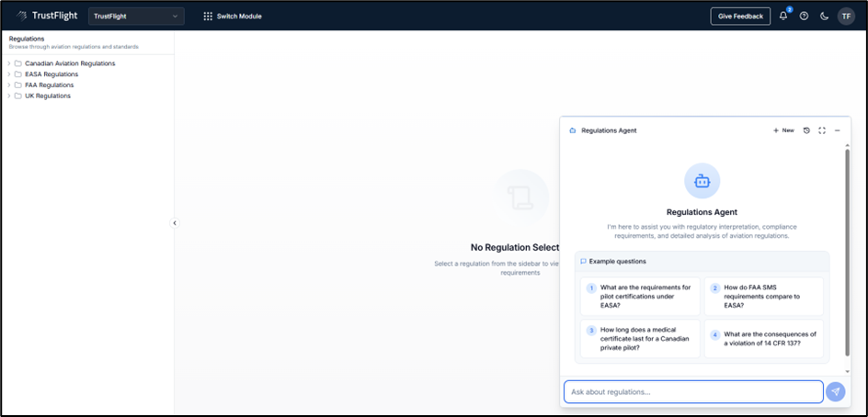The image size is (868, 417).
Task: Expand Canadian Aviation Regulations chevron
Action: (x=9, y=63)
